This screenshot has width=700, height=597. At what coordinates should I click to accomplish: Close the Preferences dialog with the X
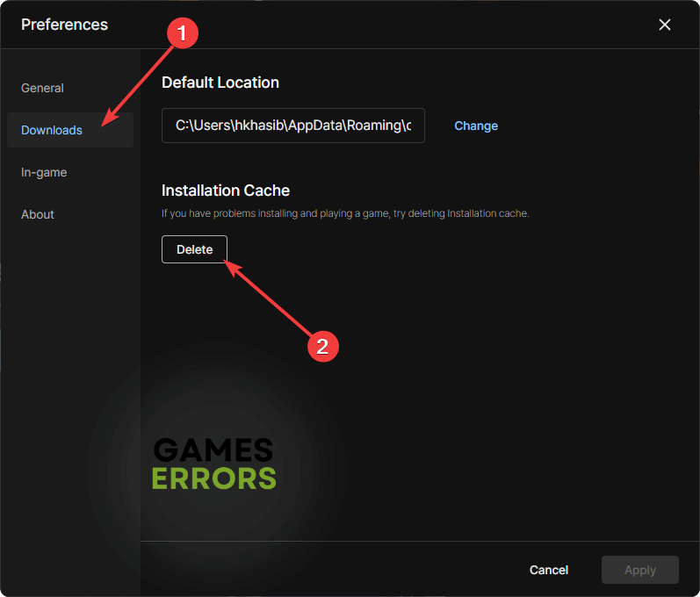coord(665,25)
